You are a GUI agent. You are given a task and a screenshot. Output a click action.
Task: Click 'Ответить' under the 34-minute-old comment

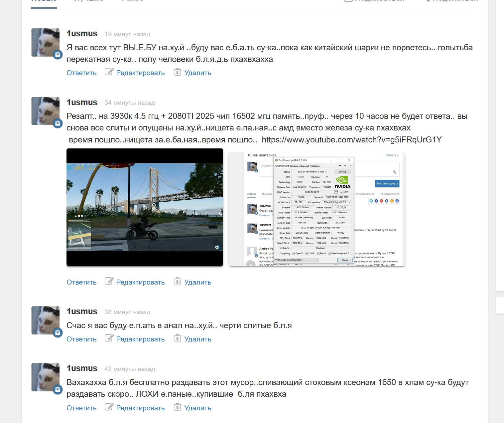pos(81,282)
